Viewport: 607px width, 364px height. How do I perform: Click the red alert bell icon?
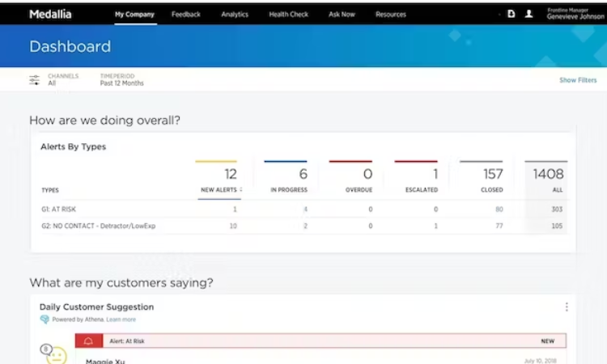coord(89,341)
